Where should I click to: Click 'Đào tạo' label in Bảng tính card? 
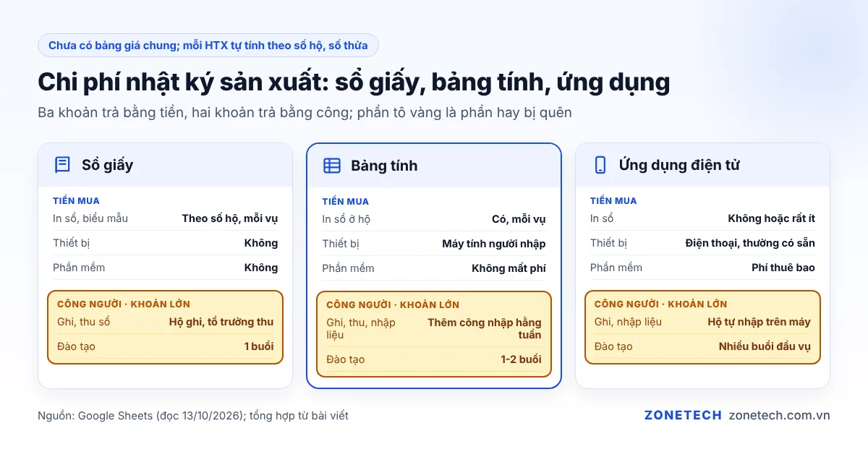coord(345,359)
